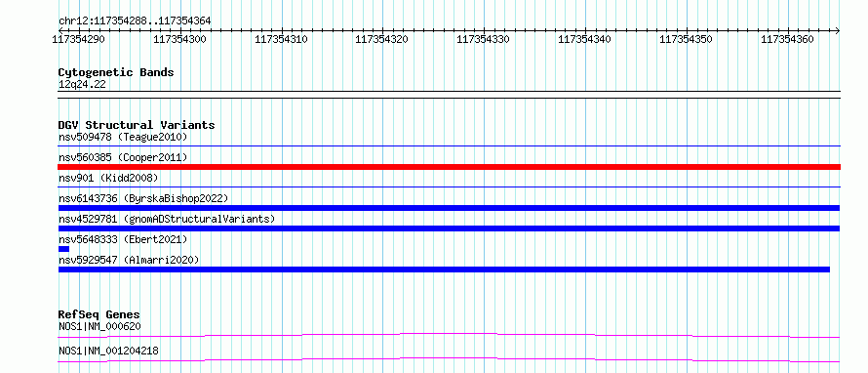Screen dimensions: 868x373
Task: Open the NOS1|NM_001204218 transcript label
Action: click(x=108, y=351)
